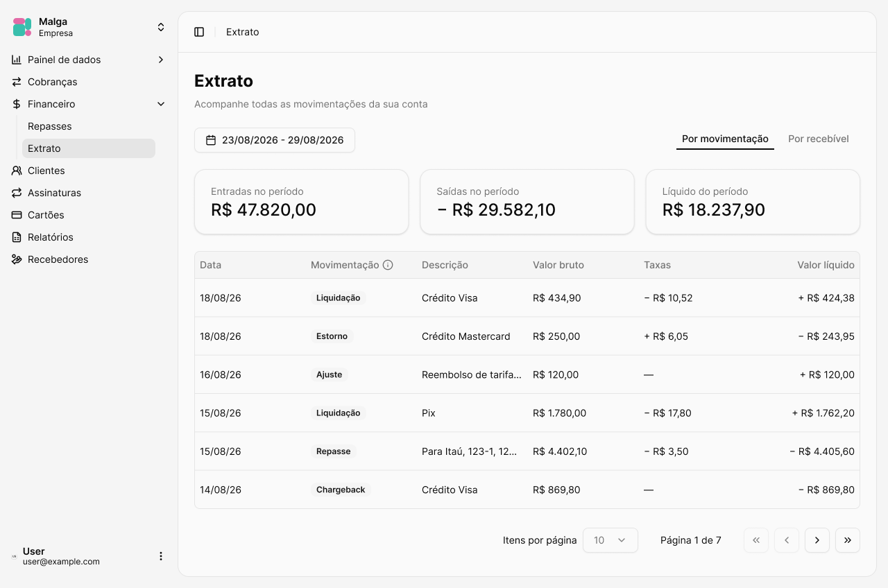The image size is (888, 588).
Task: Click the Página 1 de 7 label
Action: (x=691, y=540)
